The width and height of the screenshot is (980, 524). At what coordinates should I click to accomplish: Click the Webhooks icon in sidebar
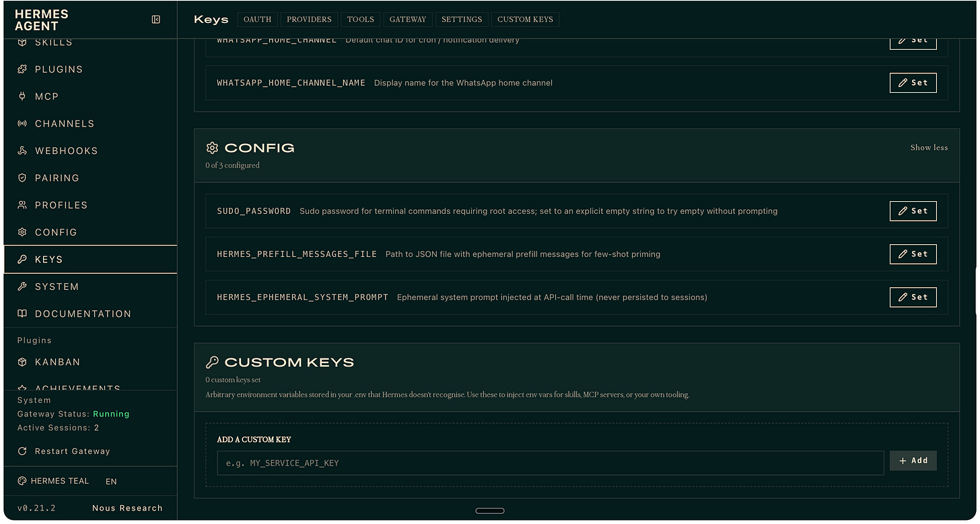point(22,151)
